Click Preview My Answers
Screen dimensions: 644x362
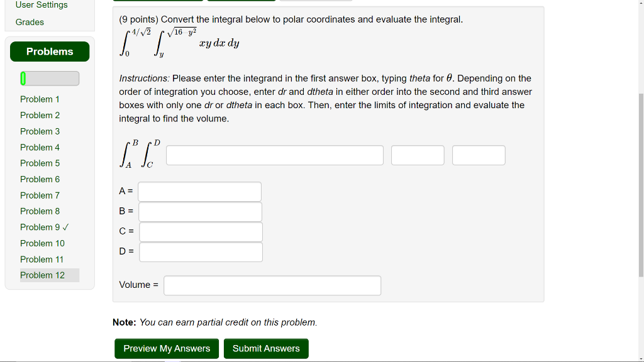coord(166,348)
